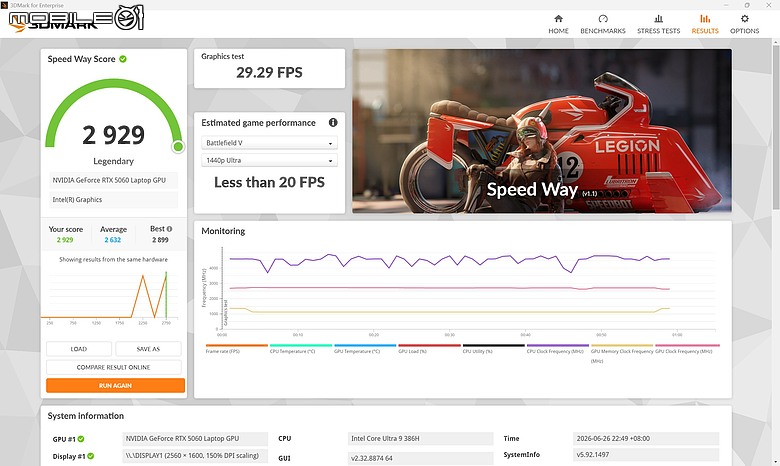Viewport: 780px width, 466px height.
Task: Select the Results bar icon
Action: (x=705, y=19)
